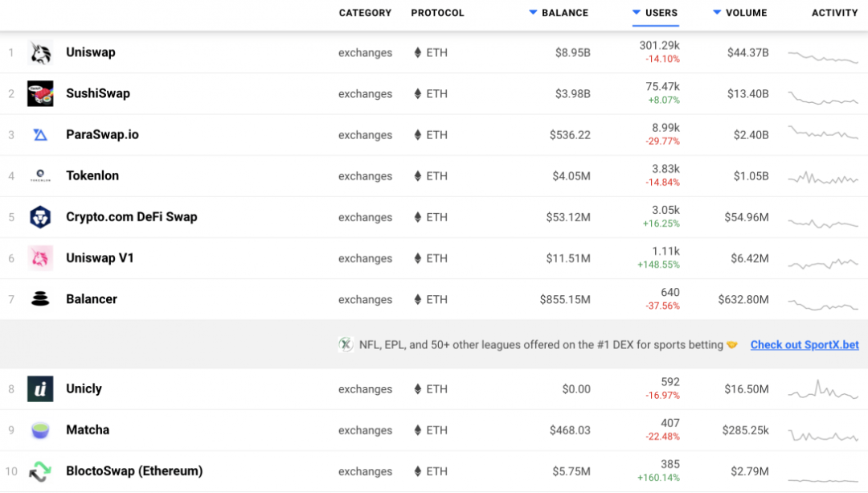
Task: Click the Tokenlon activity sparkline chart
Action: point(823,178)
